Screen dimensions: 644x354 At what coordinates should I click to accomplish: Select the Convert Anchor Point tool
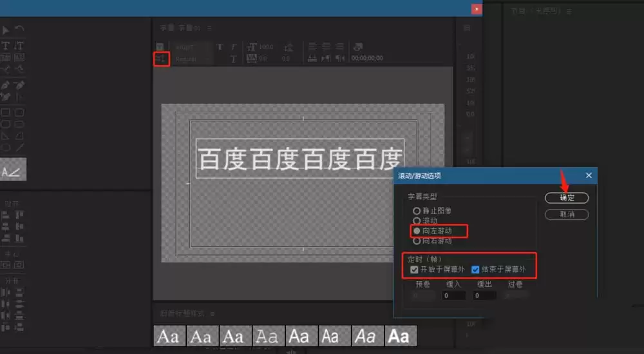click(x=19, y=97)
